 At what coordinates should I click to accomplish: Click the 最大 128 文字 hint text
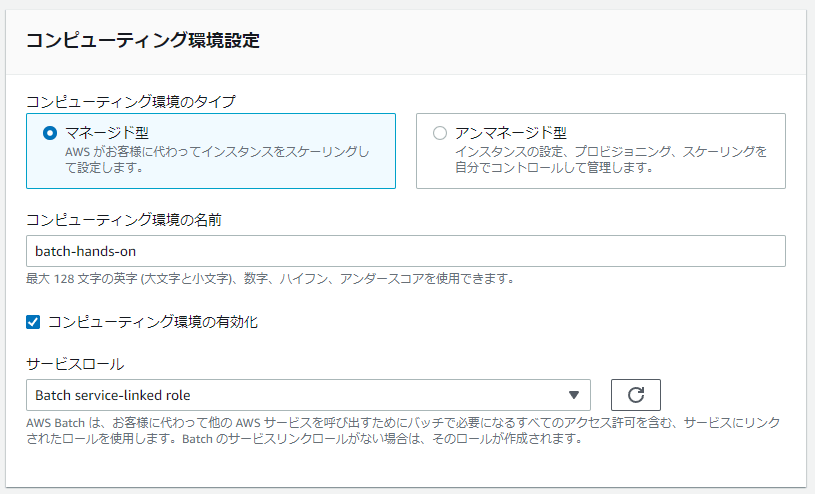tap(270, 279)
